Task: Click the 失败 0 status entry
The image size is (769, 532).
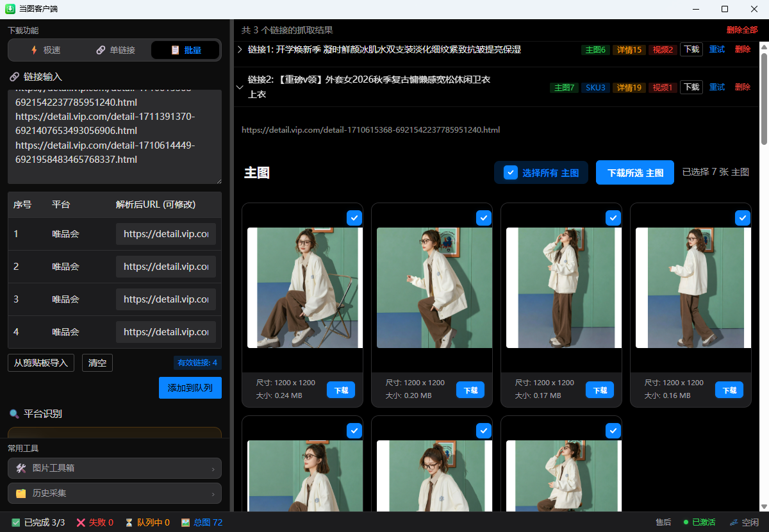Action: (95, 522)
